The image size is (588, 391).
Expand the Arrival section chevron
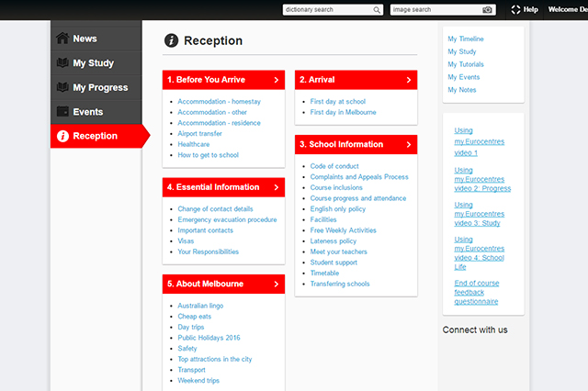409,80
